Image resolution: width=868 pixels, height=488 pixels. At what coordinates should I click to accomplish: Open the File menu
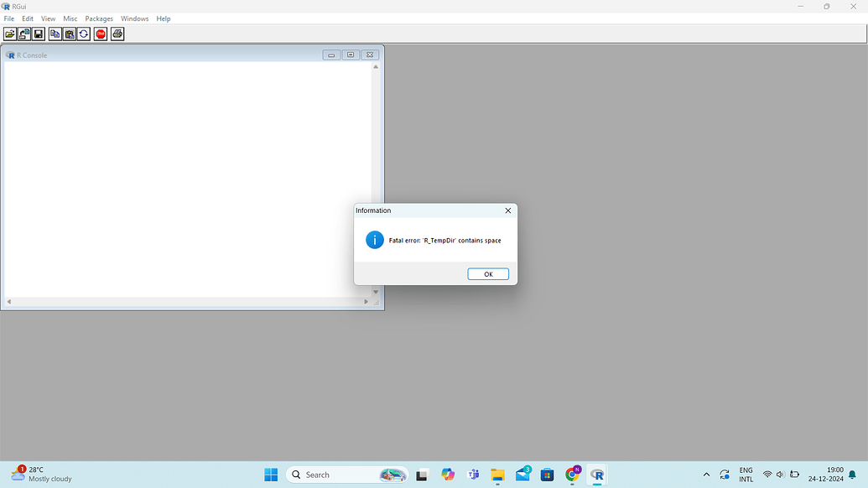(x=9, y=18)
